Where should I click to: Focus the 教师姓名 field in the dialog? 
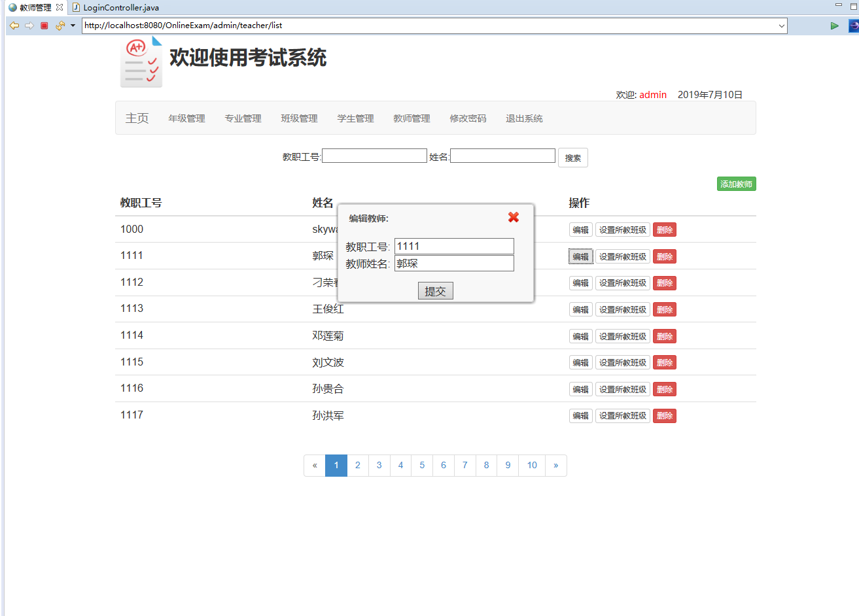(x=454, y=264)
